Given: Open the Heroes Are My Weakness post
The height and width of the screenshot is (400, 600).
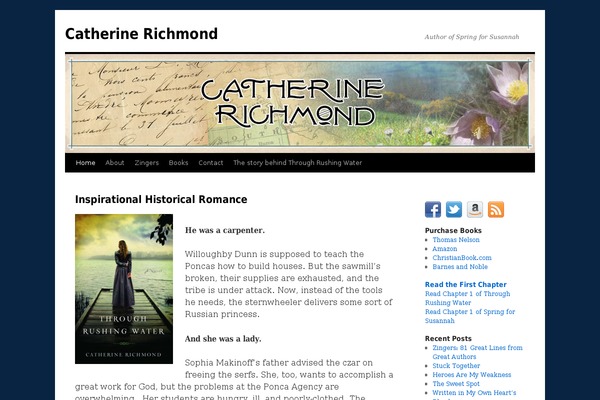Looking at the screenshot, I should pyautogui.click(x=472, y=375).
